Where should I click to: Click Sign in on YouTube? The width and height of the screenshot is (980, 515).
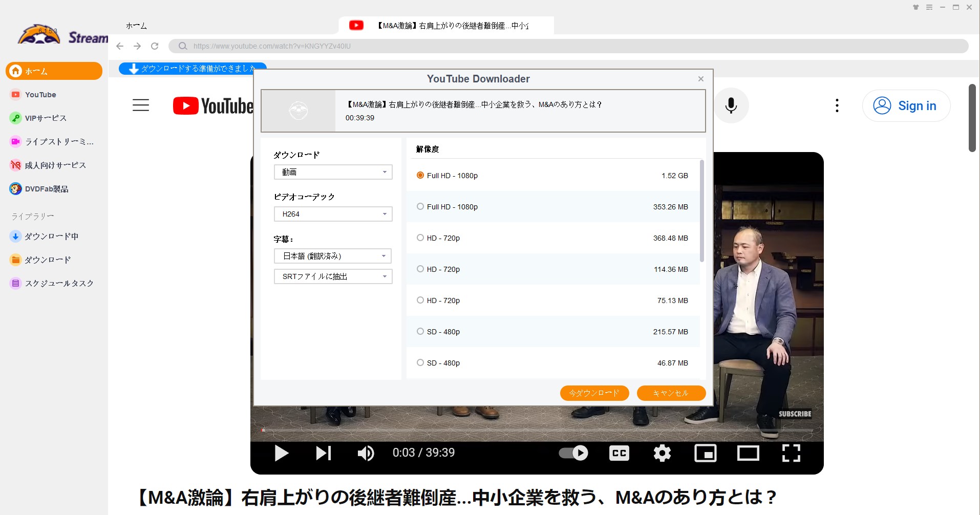tap(906, 105)
